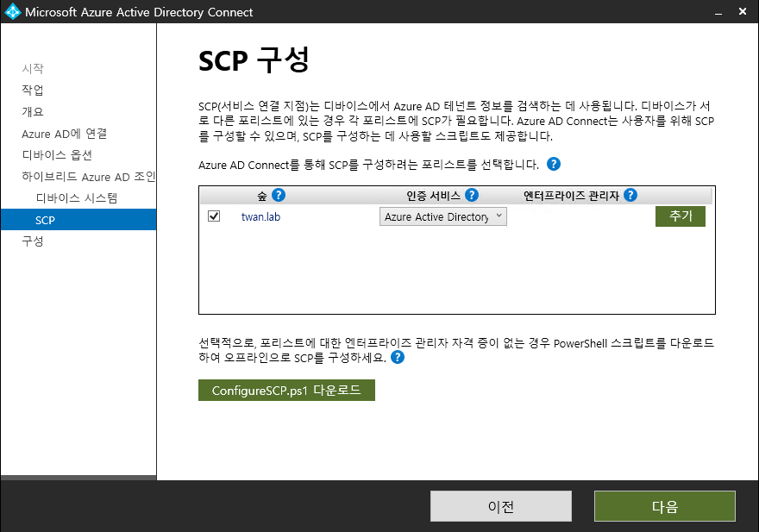
Task: Click the 이전 button
Action: point(500,506)
